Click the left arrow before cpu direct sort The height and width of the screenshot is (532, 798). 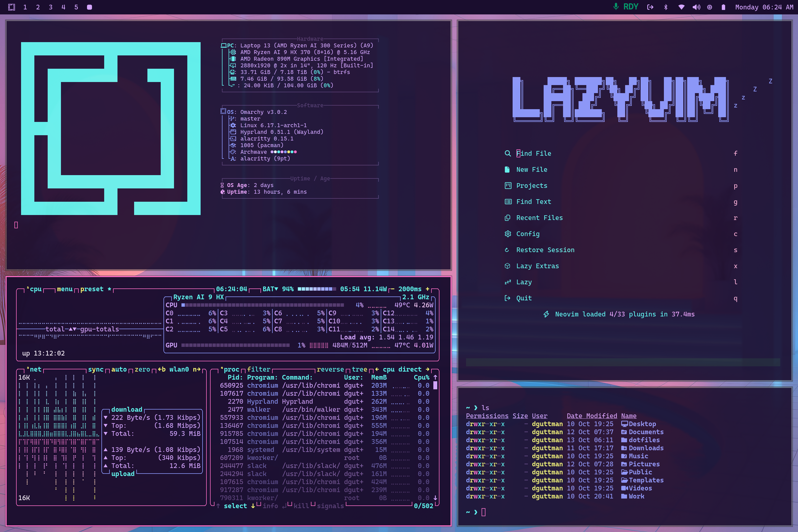377,369
